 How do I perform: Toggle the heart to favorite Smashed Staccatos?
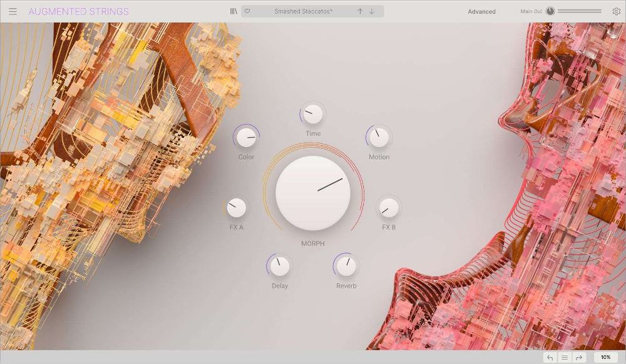click(248, 11)
